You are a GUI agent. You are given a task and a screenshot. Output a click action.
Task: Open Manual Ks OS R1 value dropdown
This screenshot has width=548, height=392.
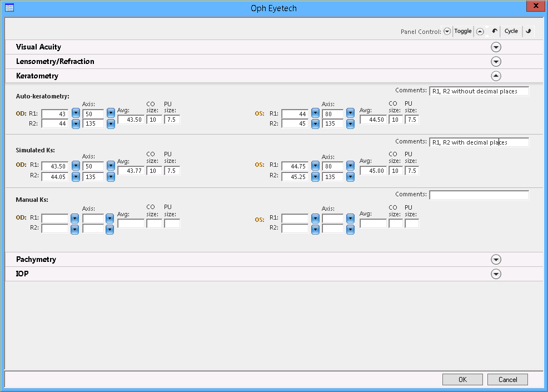(315, 219)
